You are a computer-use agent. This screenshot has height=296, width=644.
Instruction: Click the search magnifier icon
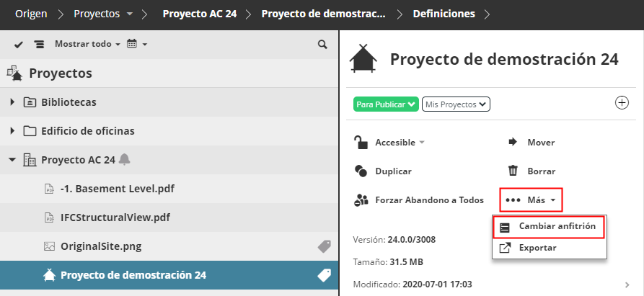[322, 45]
